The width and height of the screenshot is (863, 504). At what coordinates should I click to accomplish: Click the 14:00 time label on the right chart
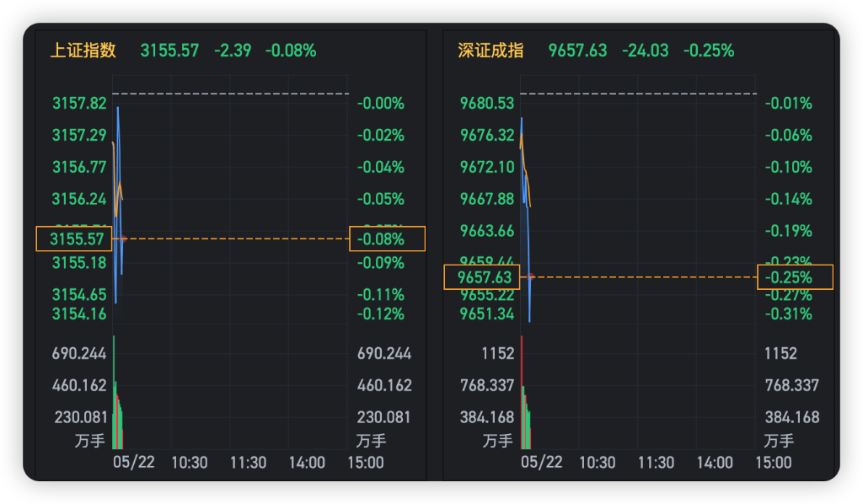click(715, 462)
